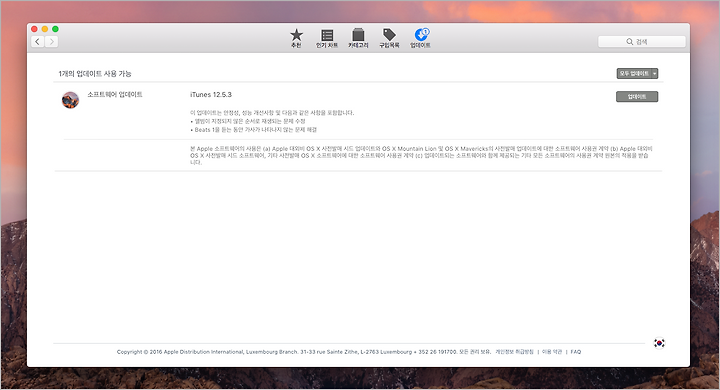
Task: Expand the arrow beside 모두 업데이트
Action: click(x=655, y=73)
